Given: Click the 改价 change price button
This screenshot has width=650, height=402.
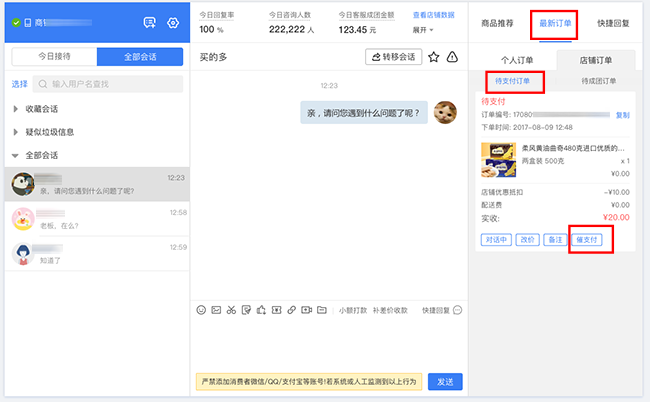Looking at the screenshot, I should (x=527, y=240).
